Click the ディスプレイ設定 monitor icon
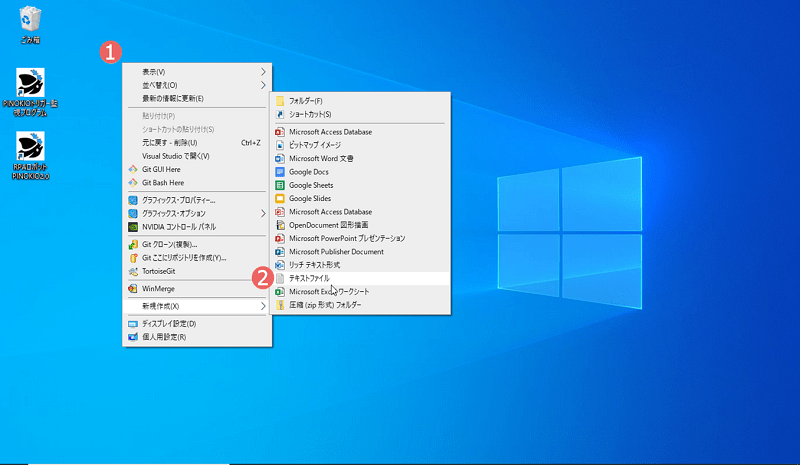The image size is (800, 465). (x=133, y=324)
